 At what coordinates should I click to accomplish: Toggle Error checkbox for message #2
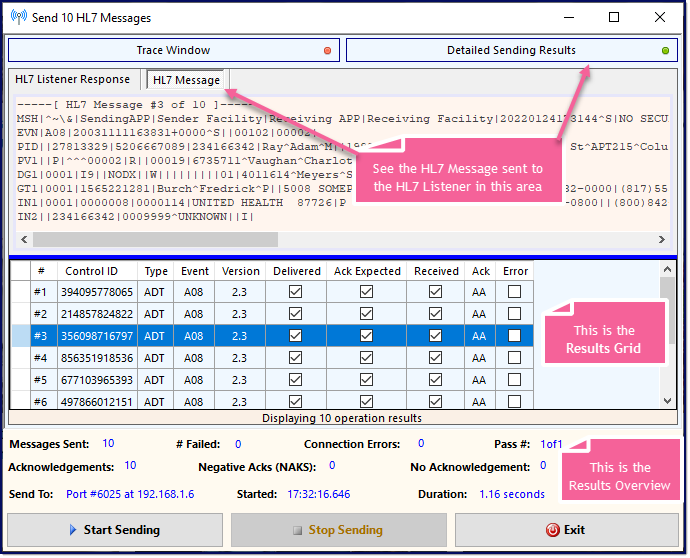pos(514,314)
